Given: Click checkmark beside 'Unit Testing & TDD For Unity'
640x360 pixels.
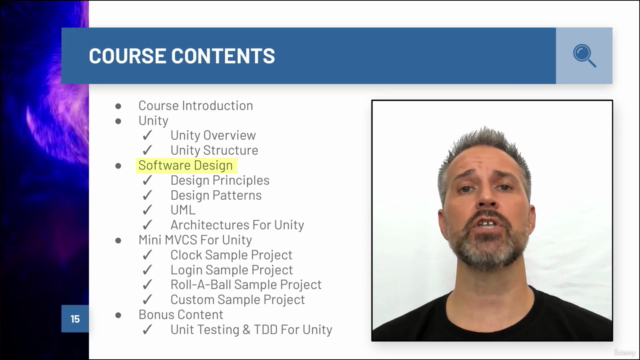Looking at the screenshot, I should pos(147,329).
